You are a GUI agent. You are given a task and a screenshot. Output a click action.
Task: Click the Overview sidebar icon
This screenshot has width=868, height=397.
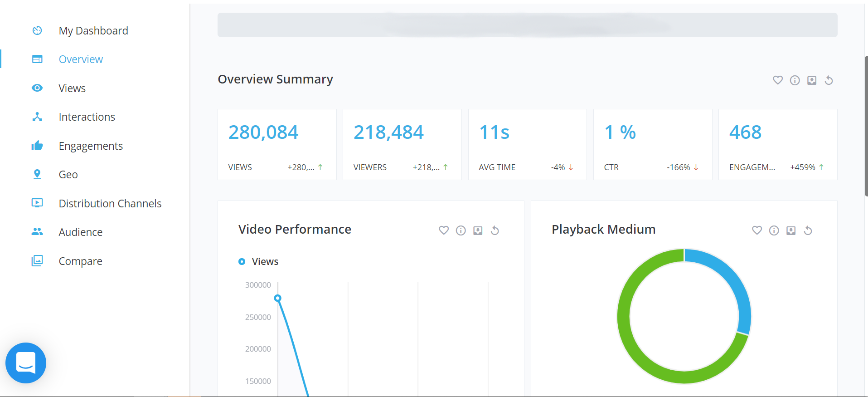37,59
